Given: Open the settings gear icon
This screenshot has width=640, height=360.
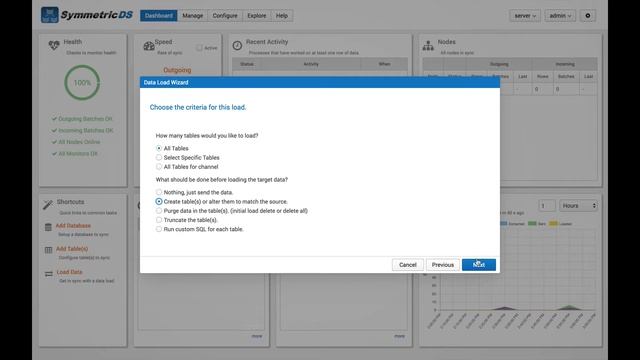Looking at the screenshot, I should [x=588, y=16].
